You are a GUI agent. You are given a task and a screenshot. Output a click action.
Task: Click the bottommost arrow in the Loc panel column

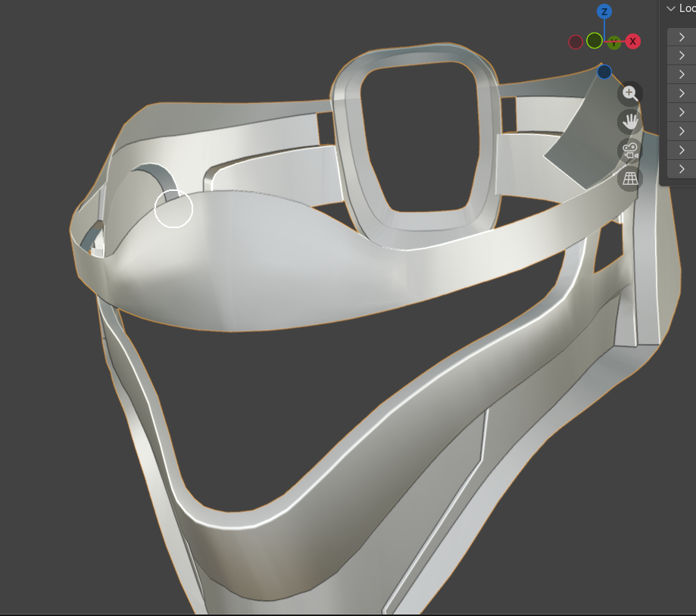(682, 169)
